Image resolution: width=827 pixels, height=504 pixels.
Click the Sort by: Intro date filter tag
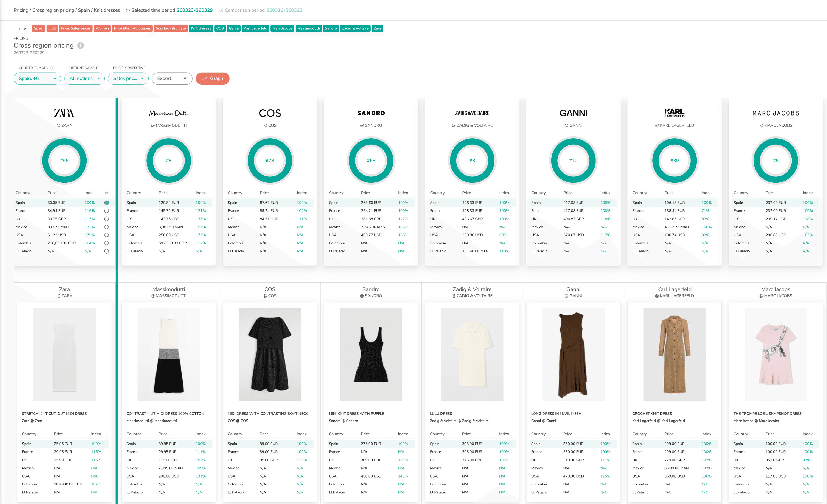171,28
